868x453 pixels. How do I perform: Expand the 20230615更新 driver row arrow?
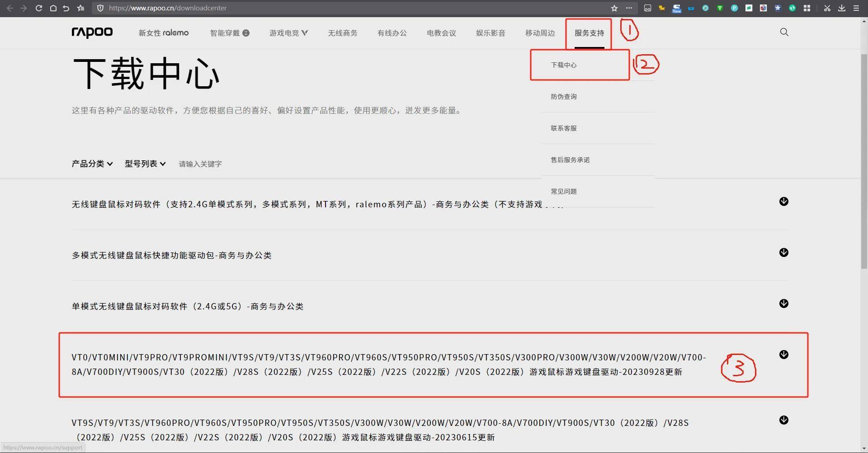784,420
